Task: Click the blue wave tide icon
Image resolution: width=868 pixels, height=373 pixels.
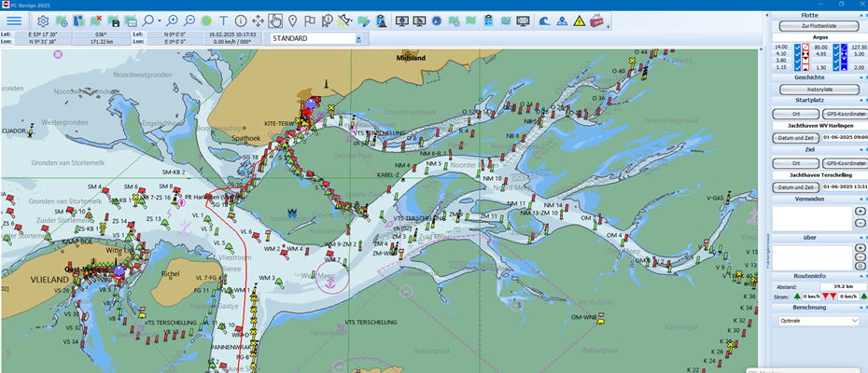Action: point(545,21)
